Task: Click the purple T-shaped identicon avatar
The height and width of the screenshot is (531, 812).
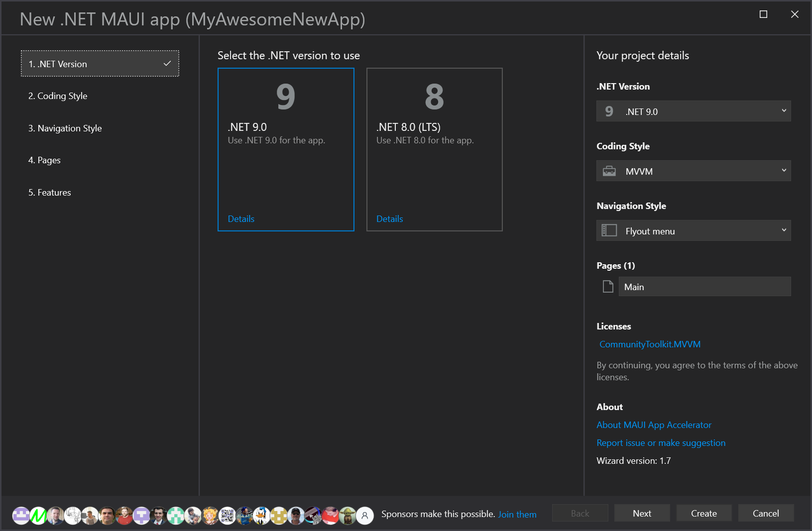Action: [141, 516]
